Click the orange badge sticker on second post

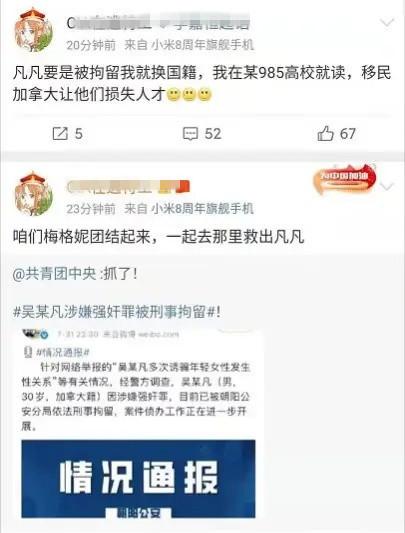[x=344, y=179]
